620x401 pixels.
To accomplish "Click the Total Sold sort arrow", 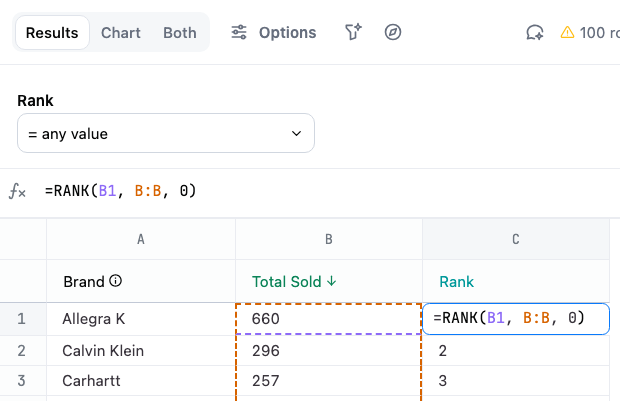I will (x=331, y=282).
